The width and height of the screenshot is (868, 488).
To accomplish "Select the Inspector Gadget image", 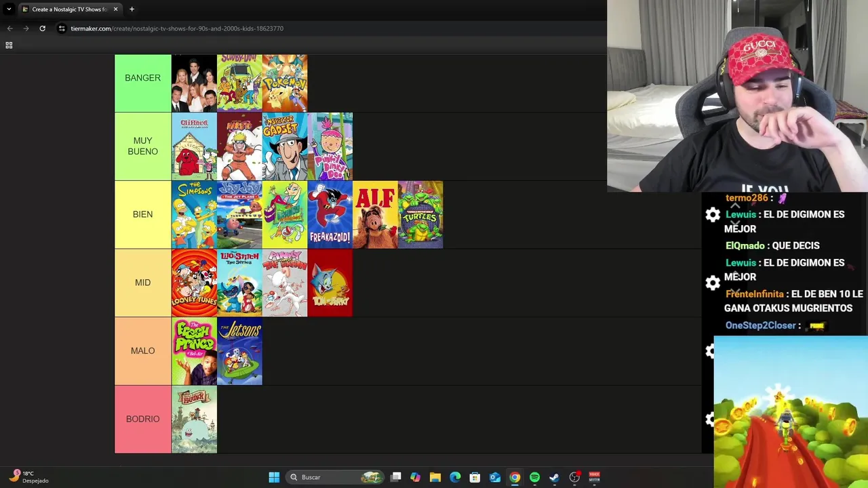I will coord(285,146).
